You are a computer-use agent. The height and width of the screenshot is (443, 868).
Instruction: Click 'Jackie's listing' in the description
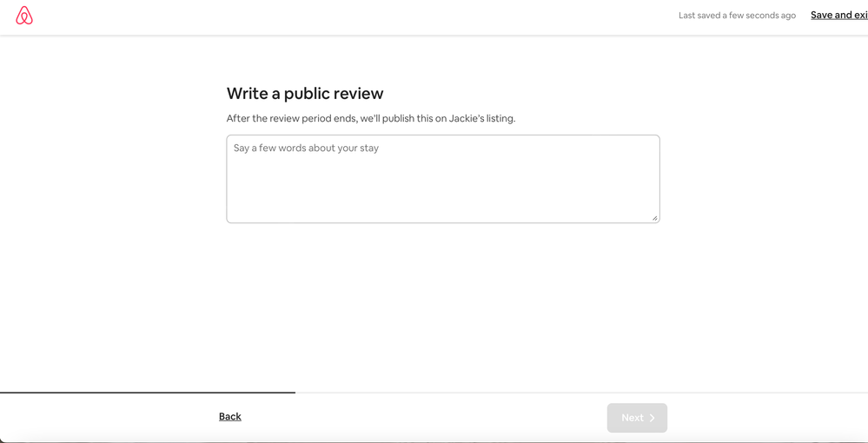click(481, 118)
